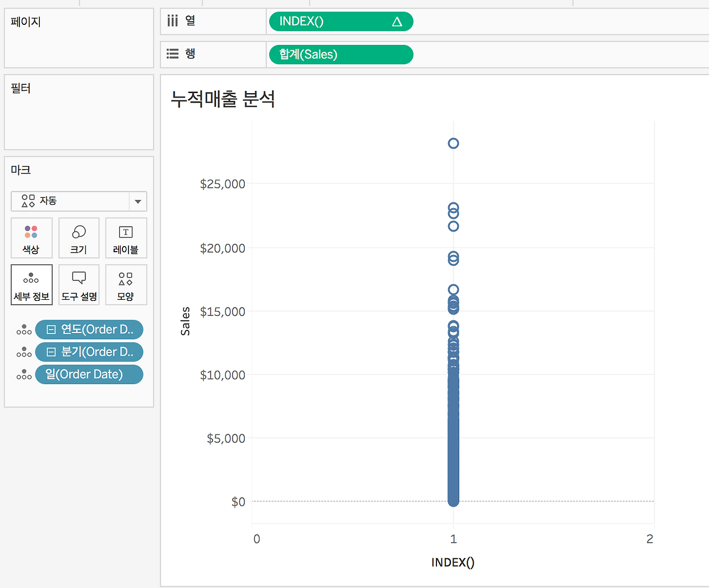Click the table calculation delta on INDEX() pill
The image size is (709, 588).
click(397, 22)
